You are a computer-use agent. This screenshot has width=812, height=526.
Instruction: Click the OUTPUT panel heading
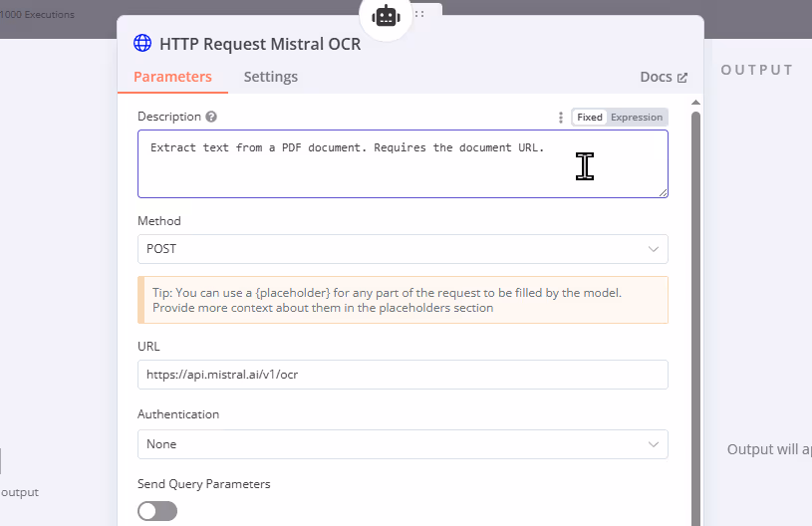756,70
